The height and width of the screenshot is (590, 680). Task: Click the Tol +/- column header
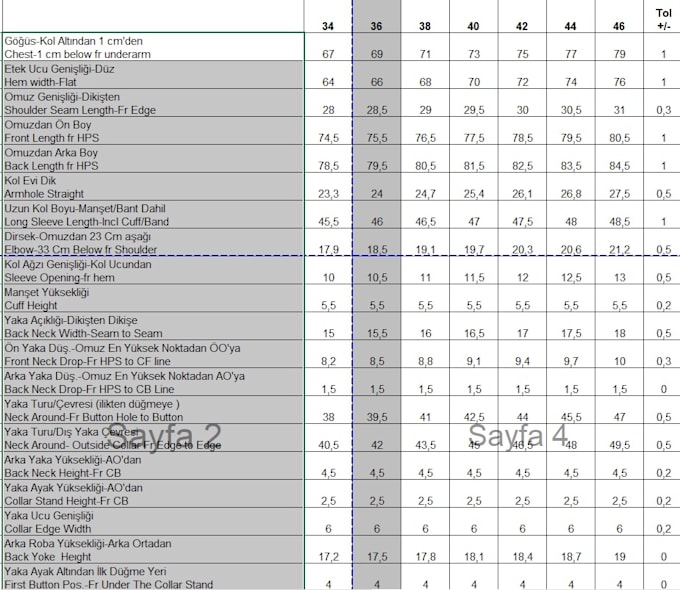(x=663, y=16)
